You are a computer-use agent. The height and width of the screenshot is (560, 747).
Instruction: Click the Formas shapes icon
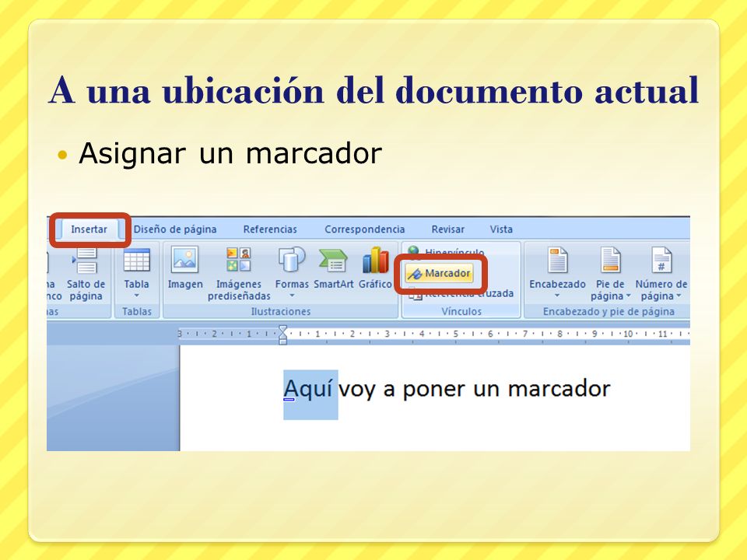click(292, 260)
